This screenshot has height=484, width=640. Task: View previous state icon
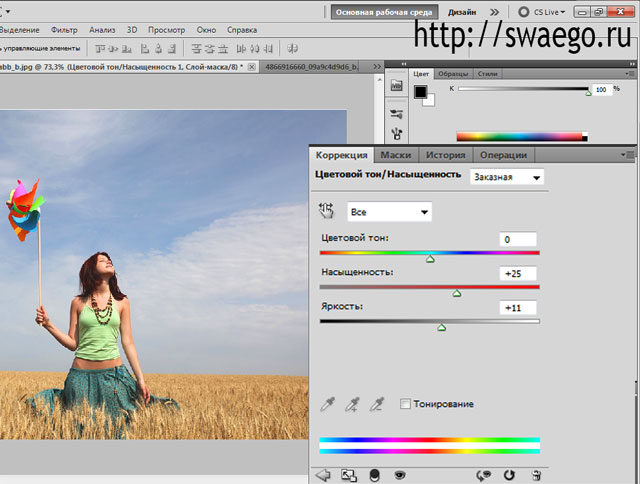point(484,475)
